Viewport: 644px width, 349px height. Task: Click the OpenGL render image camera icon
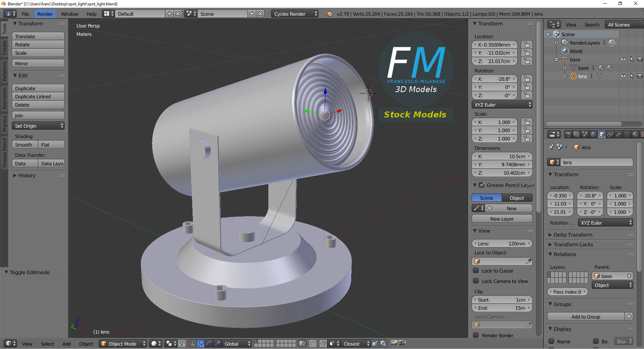[x=394, y=344]
